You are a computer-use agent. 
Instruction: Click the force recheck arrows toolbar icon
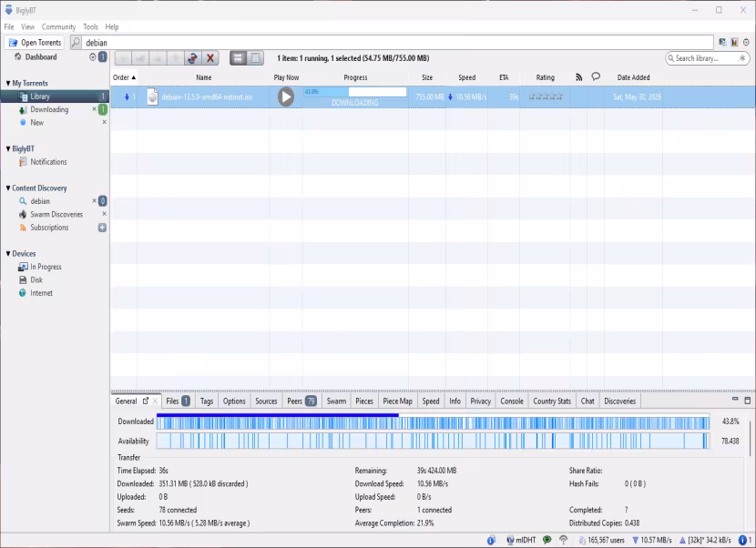tap(192, 58)
